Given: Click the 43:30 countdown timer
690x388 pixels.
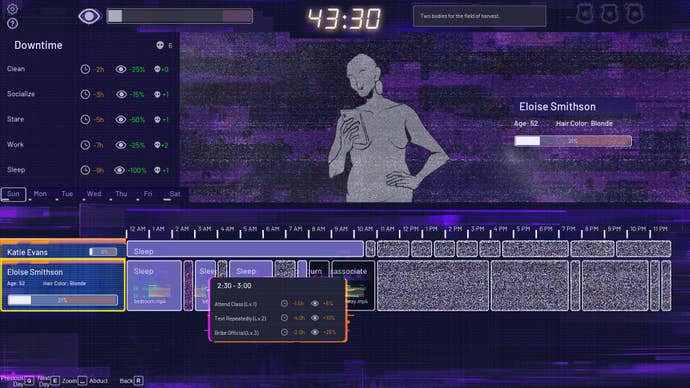Looking at the screenshot, I should coord(344,19).
